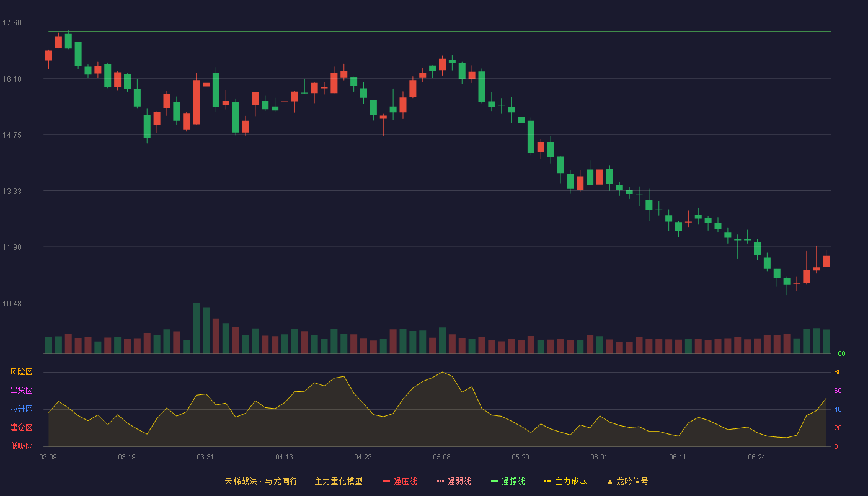Toggle the 主力成本 legend entry

click(x=565, y=481)
